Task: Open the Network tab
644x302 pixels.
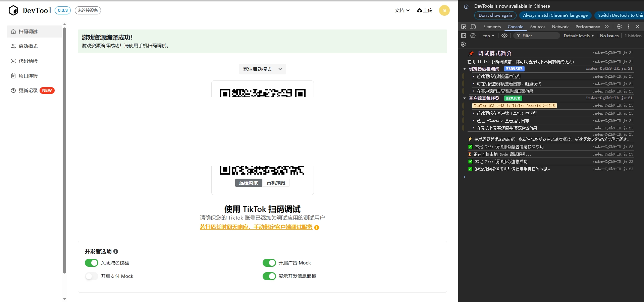Action: tap(560, 27)
